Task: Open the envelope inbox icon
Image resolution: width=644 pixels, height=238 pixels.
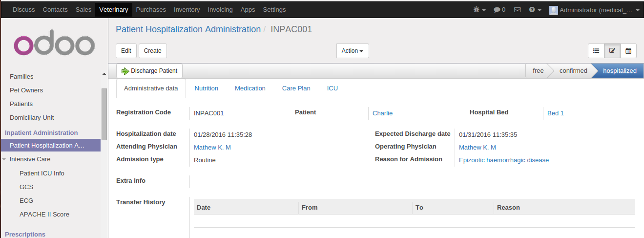Action: point(518,10)
